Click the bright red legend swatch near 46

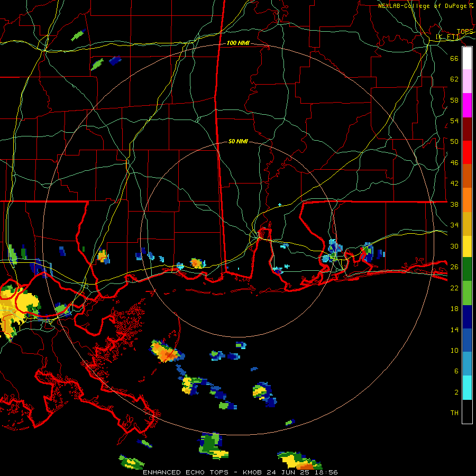coord(467,152)
